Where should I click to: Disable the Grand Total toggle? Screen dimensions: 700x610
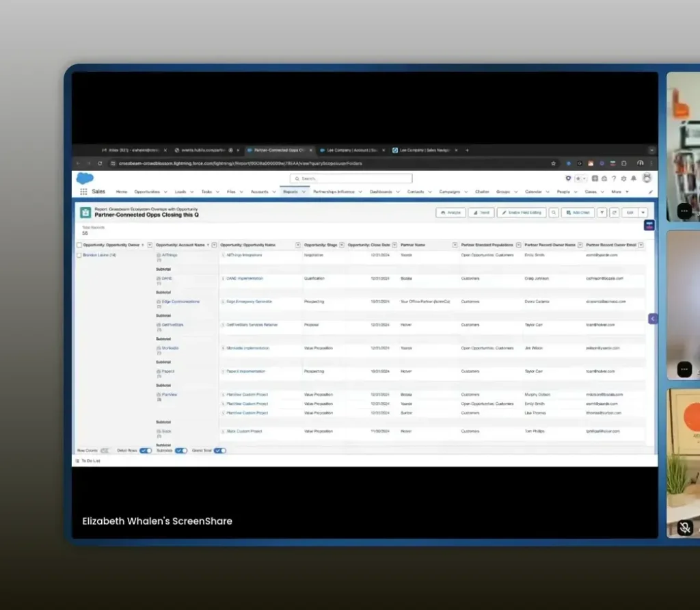pos(220,451)
